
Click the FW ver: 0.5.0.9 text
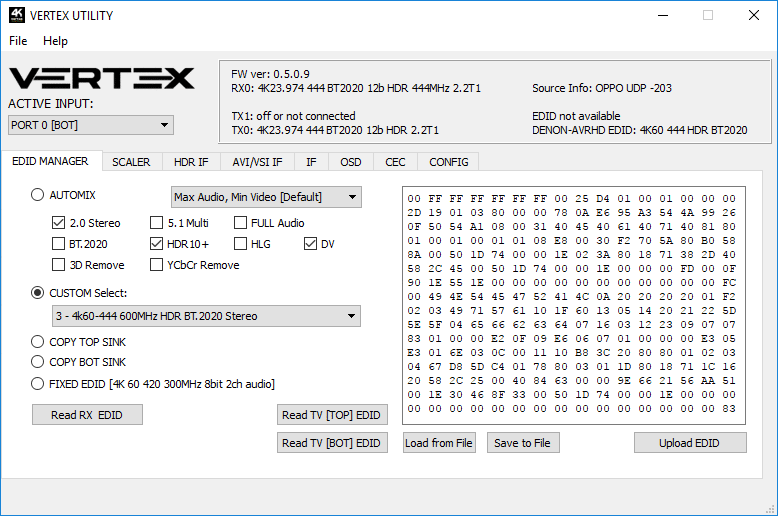(270, 74)
